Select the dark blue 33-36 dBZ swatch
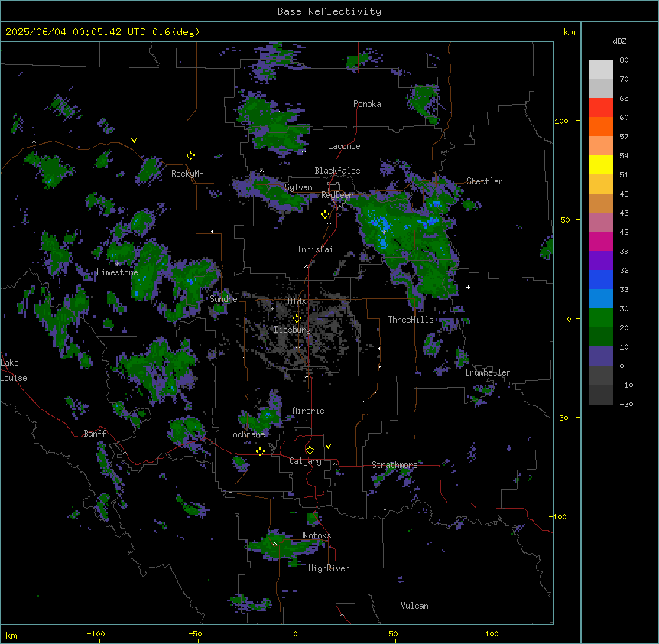The height and width of the screenshot is (644, 659). tap(601, 279)
